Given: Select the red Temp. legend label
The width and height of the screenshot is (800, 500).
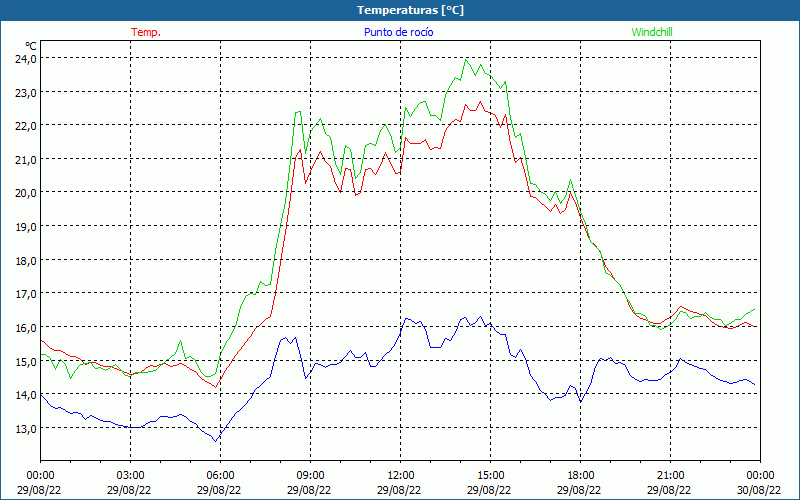Looking at the screenshot, I should click(x=146, y=32).
